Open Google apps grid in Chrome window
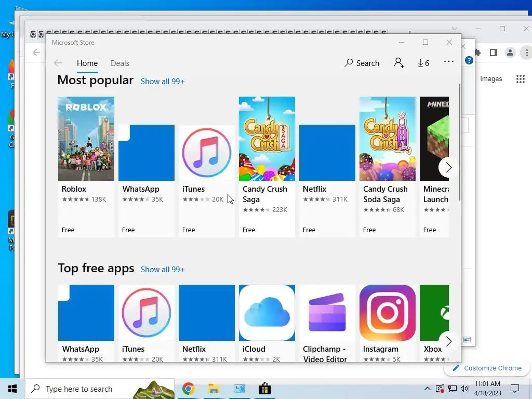The height and width of the screenshot is (399, 532). click(x=521, y=79)
